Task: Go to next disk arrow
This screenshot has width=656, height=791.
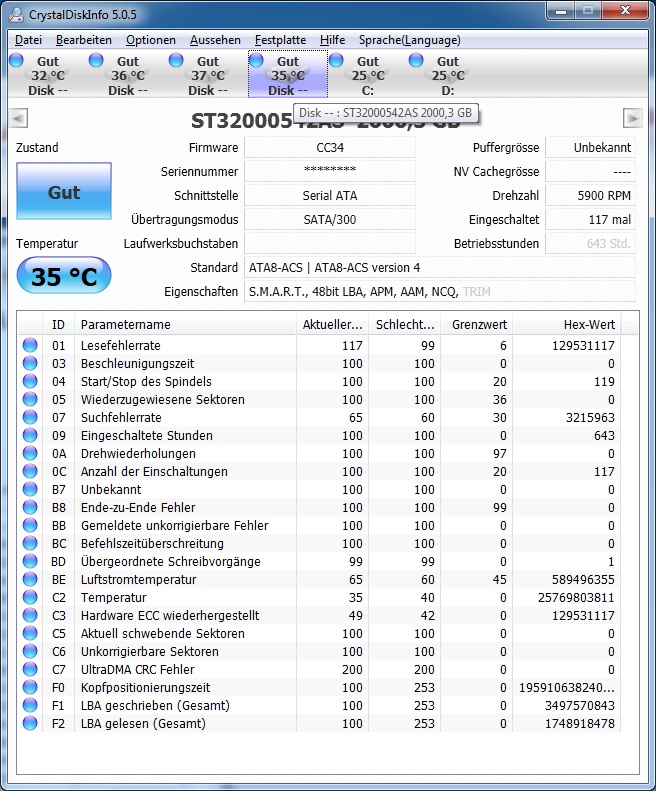Action: pos(633,119)
